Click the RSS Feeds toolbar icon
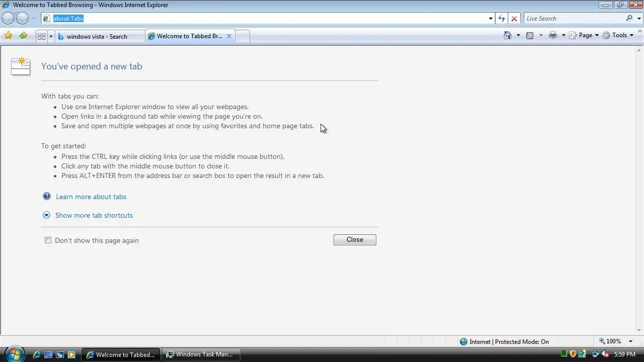 pos(530,35)
